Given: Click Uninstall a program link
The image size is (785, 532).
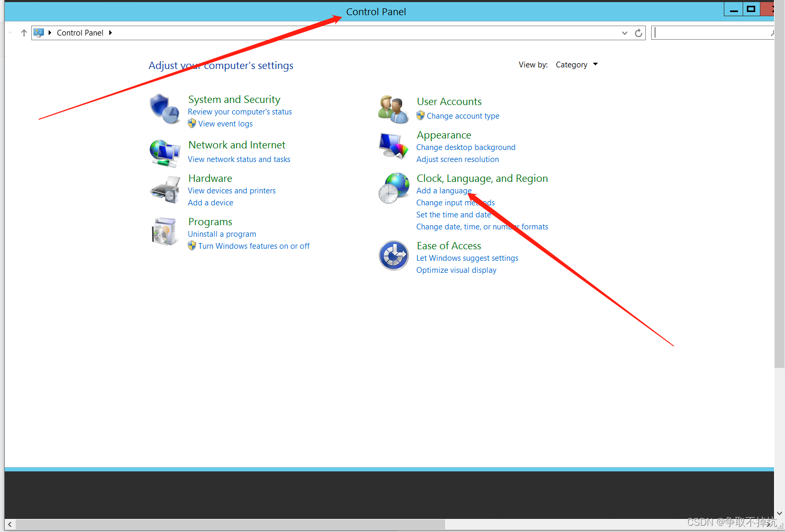Looking at the screenshot, I should tap(222, 234).
